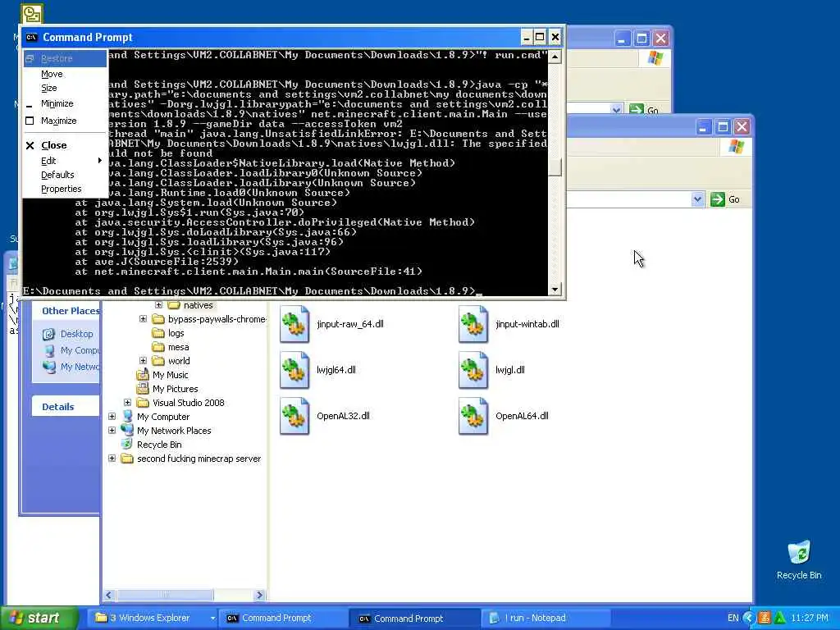Click the blue arrow tray icon

tap(749, 619)
